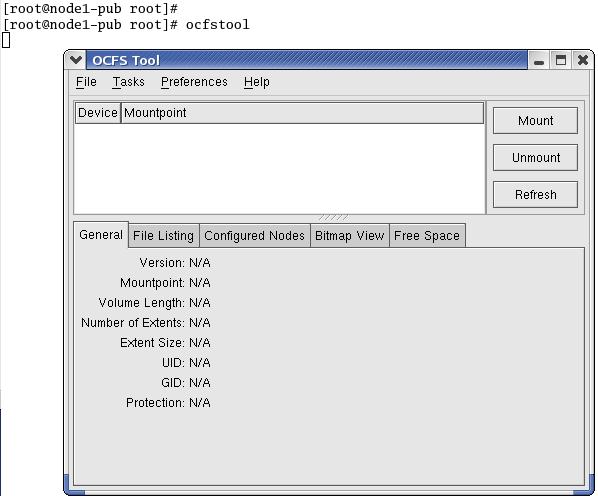
Task: Click the Device column header
Action: [x=98, y=113]
